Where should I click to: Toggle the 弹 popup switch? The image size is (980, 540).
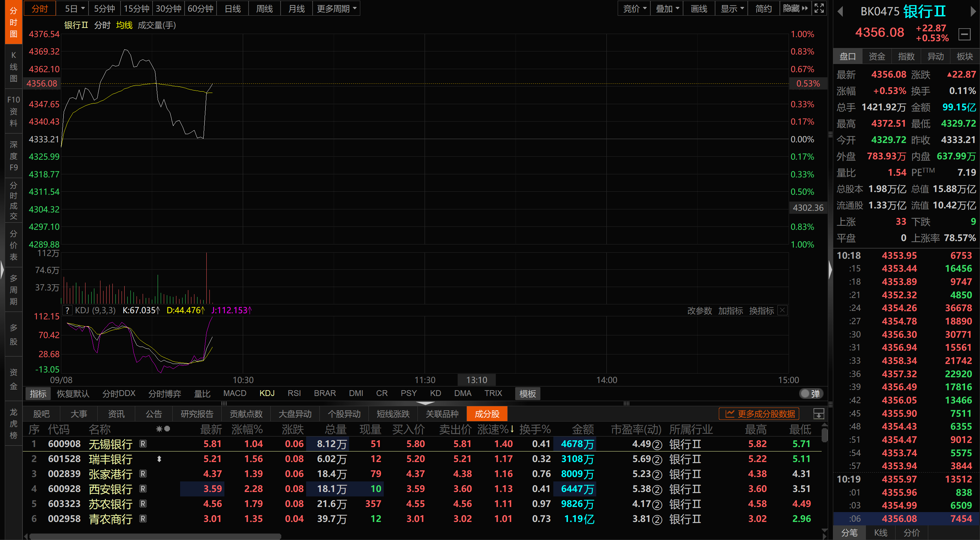(x=810, y=394)
